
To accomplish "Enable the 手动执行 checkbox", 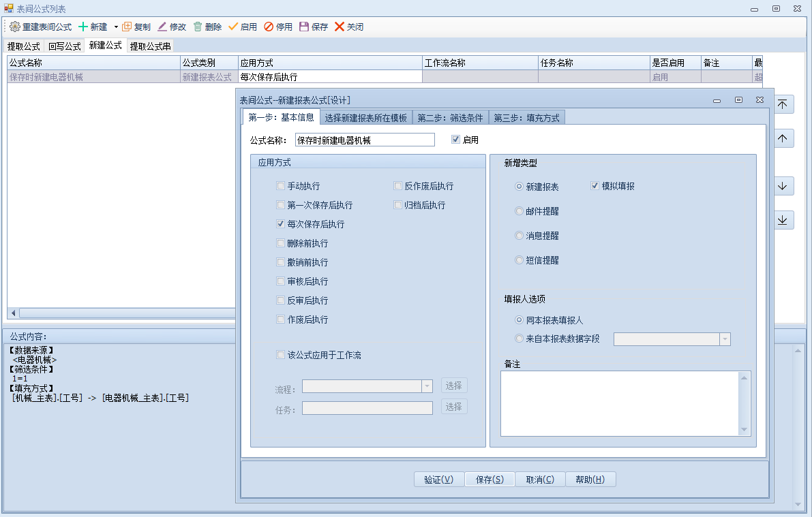I will point(281,186).
